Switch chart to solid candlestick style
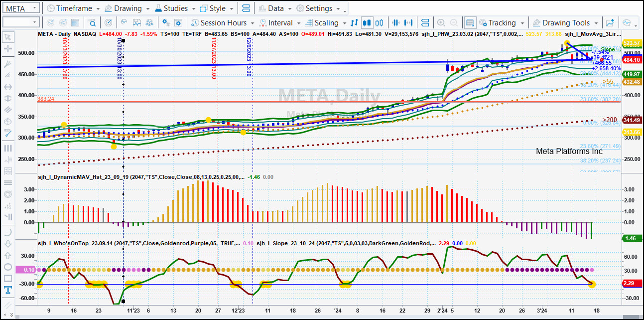This screenshot has width=644, height=320. point(367,22)
